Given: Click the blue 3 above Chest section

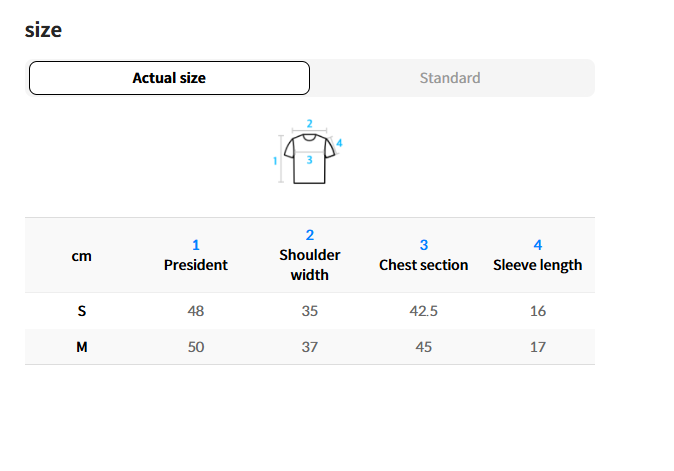Looking at the screenshot, I should pos(424,245).
